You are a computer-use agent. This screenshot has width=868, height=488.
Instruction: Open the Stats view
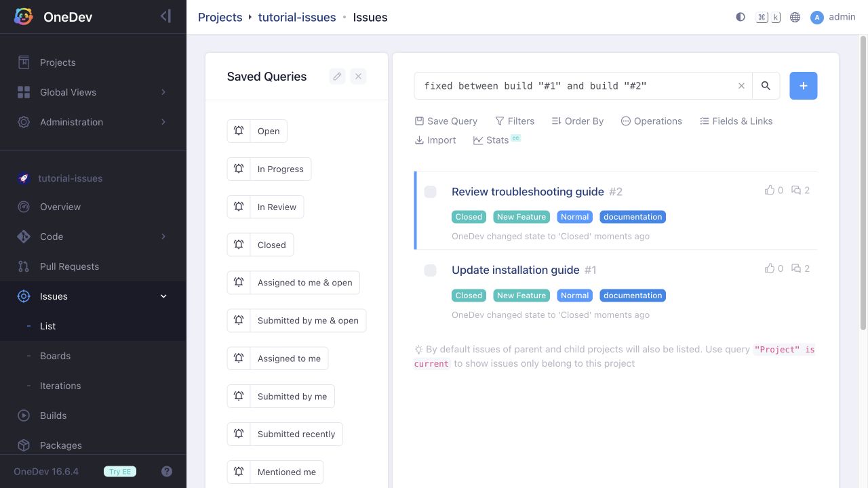(x=496, y=140)
